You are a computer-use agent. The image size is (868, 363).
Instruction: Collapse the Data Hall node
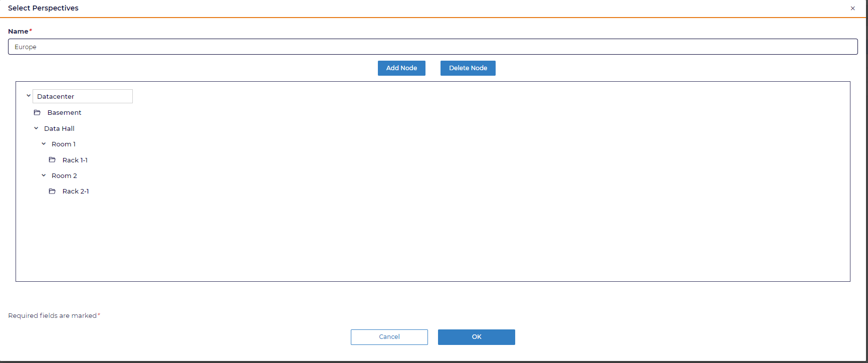coord(36,128)
